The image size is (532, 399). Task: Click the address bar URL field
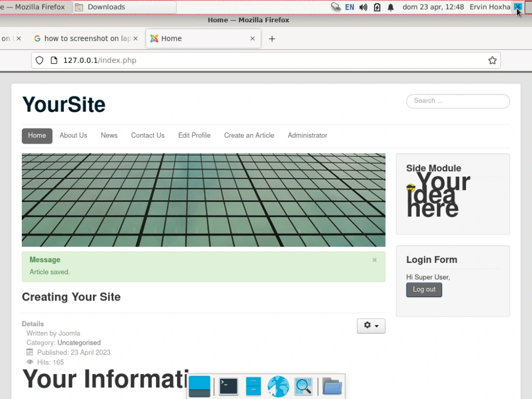[265, 61]
